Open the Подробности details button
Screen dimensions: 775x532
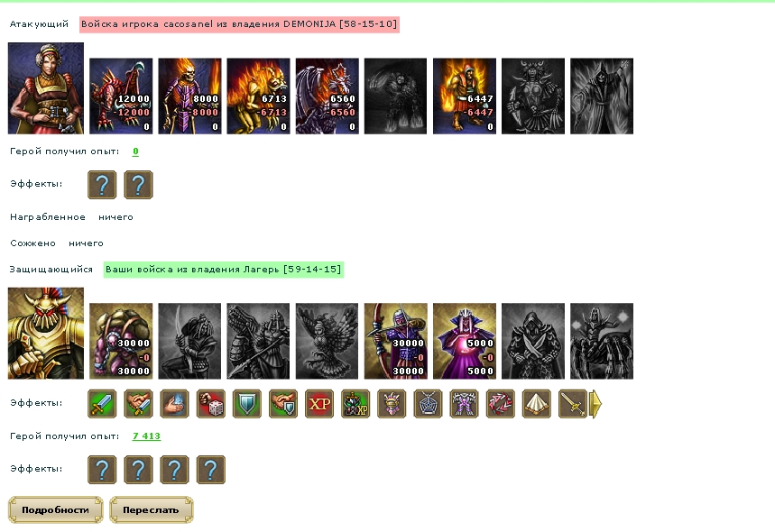pyautogui.click(x=55, y=509)
